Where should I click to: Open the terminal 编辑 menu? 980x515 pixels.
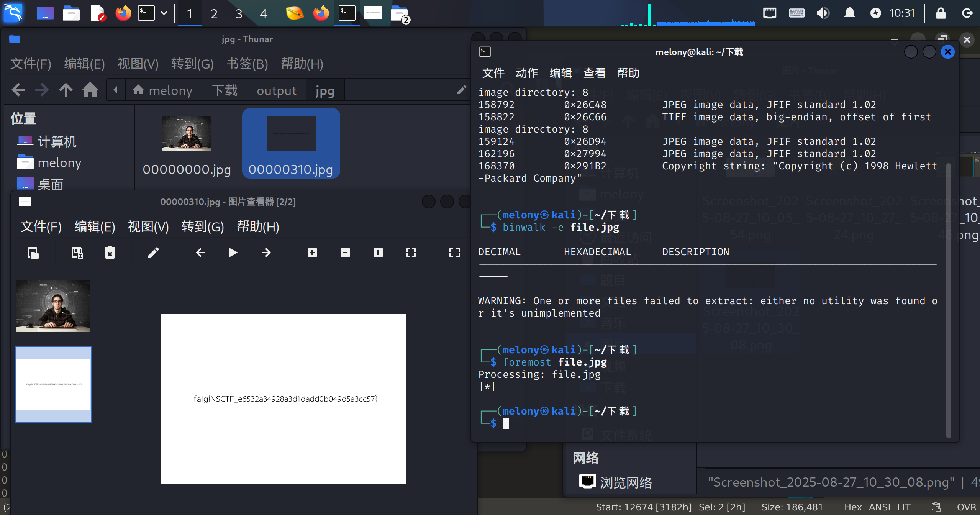(560, 73)
